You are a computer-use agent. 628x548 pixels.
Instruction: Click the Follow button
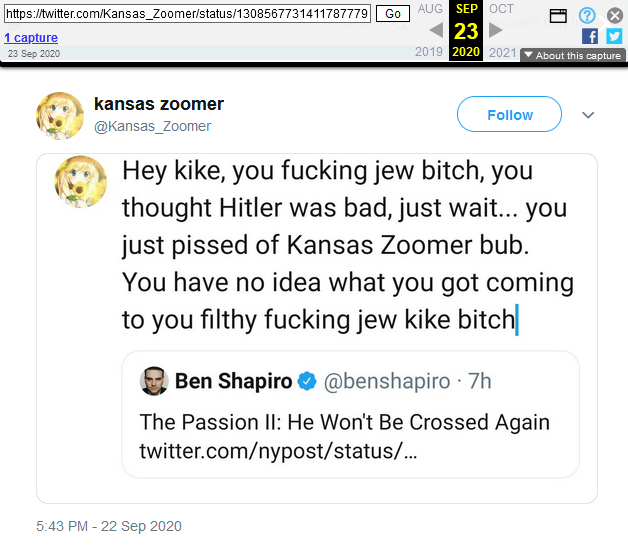click(509, 115)
